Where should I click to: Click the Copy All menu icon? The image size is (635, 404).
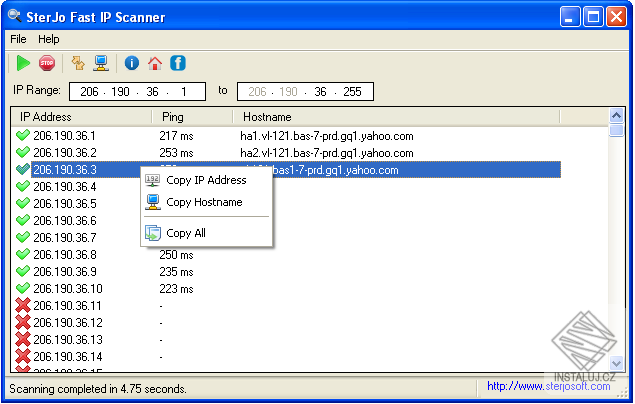pos(153,233)
